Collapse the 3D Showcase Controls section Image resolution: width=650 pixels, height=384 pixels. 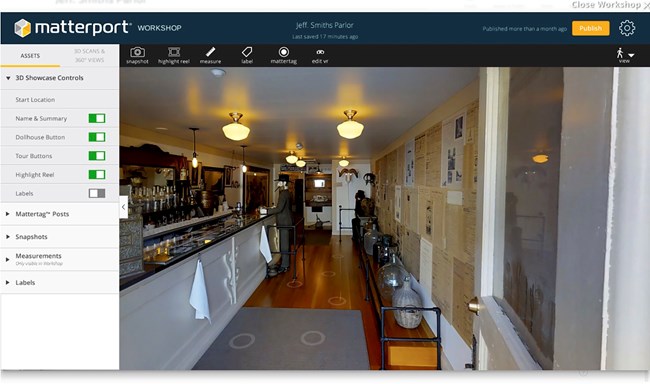click(60, 78)
